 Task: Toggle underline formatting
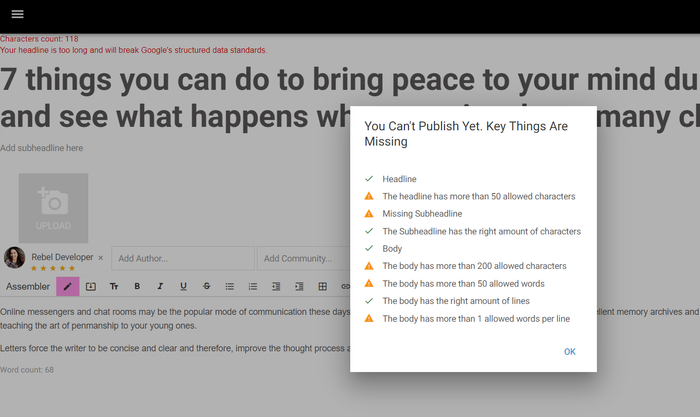click(x=183, y=287)
